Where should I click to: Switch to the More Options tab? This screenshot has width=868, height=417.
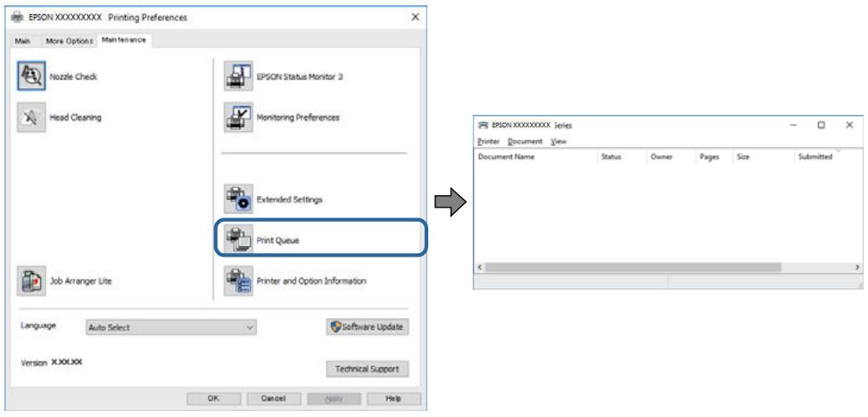(x=69, y=41)
